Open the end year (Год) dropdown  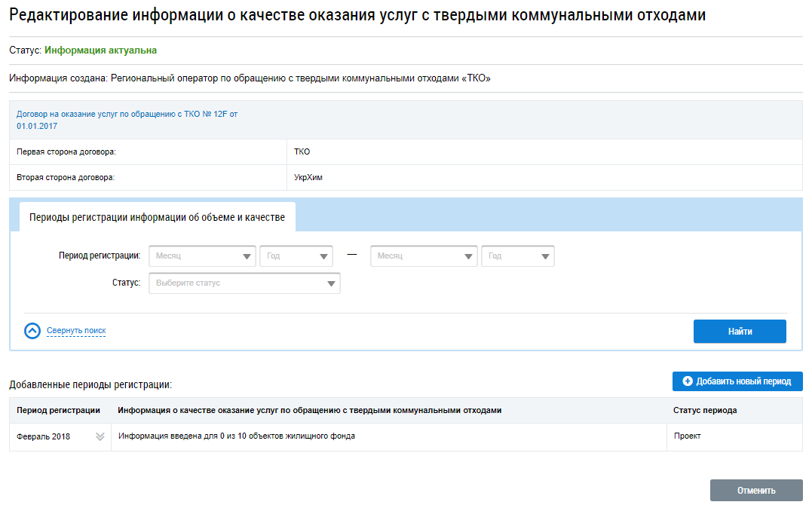click(518, 256)
